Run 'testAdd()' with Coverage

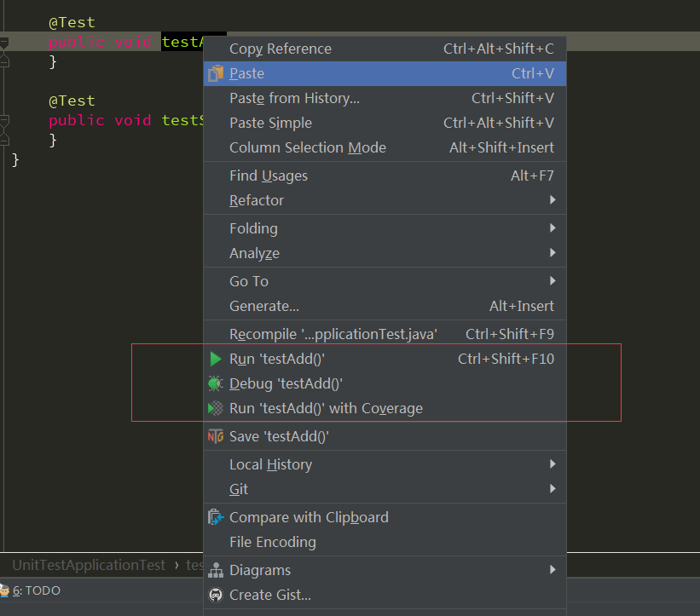coord(385,408)
